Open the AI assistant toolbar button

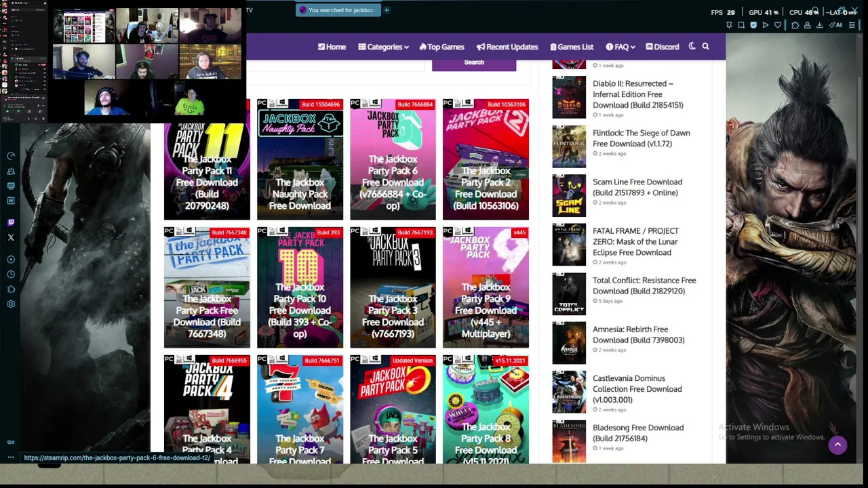click(x=836, y=25)
